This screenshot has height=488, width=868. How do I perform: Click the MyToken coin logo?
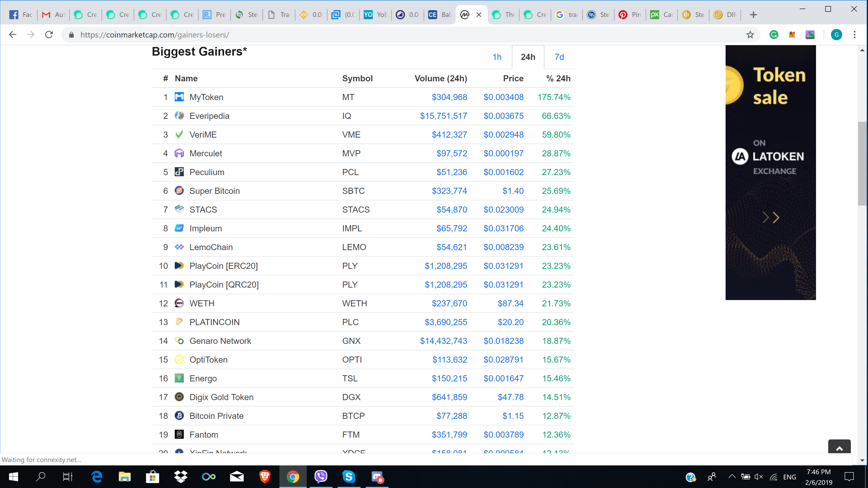pos(179,97)
